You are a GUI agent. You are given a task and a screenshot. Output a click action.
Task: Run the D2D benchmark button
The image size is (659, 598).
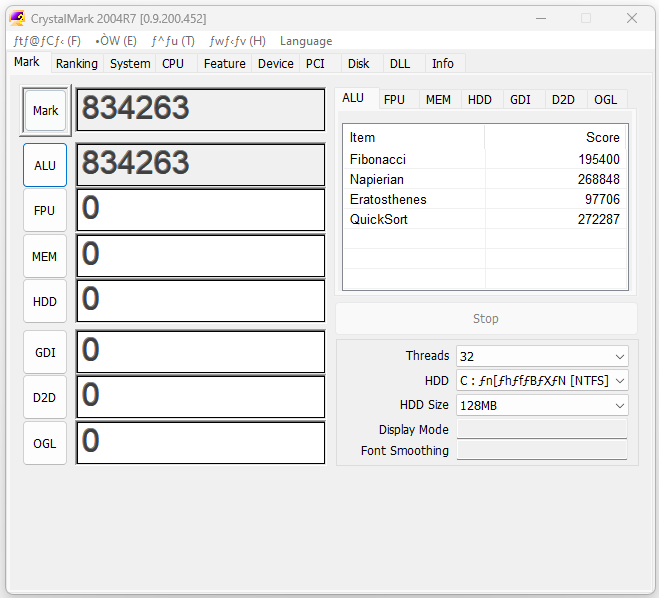[45, 397]
